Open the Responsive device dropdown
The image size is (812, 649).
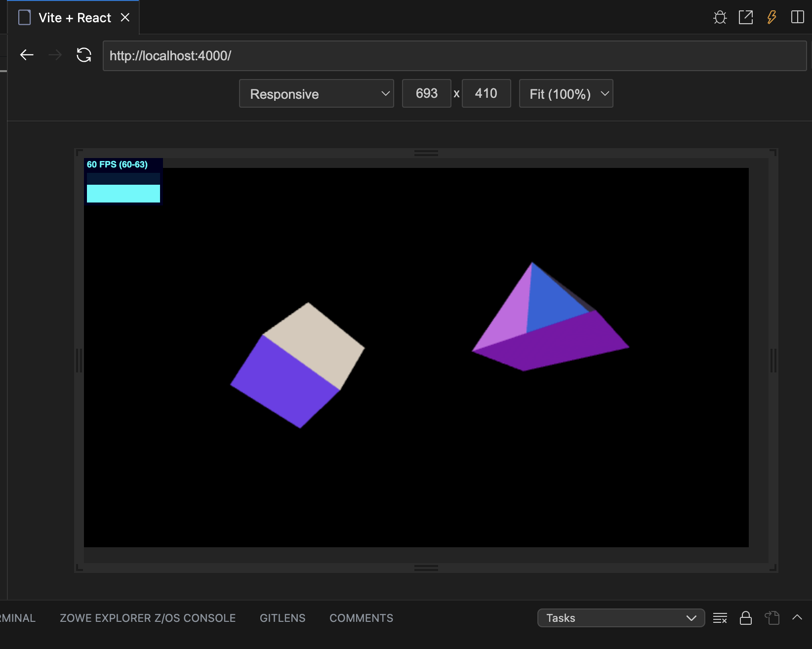tap(316, 94)
